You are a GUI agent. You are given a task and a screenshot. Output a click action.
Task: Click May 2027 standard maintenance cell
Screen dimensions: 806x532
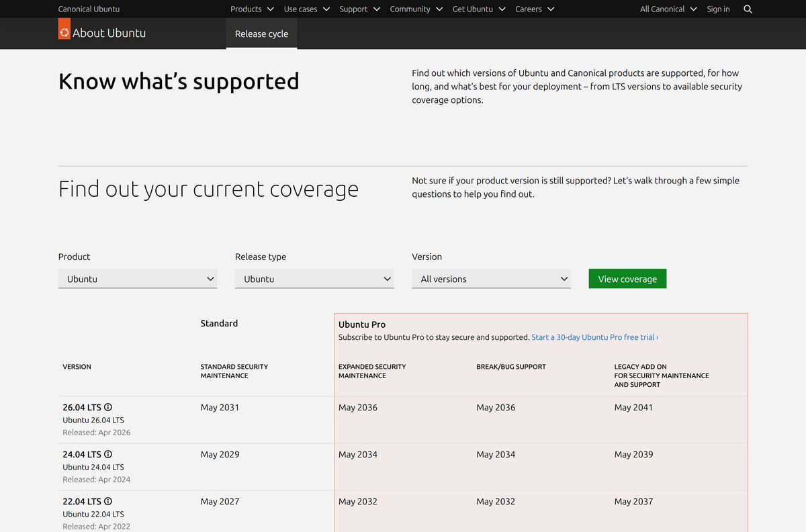(220, 501)
